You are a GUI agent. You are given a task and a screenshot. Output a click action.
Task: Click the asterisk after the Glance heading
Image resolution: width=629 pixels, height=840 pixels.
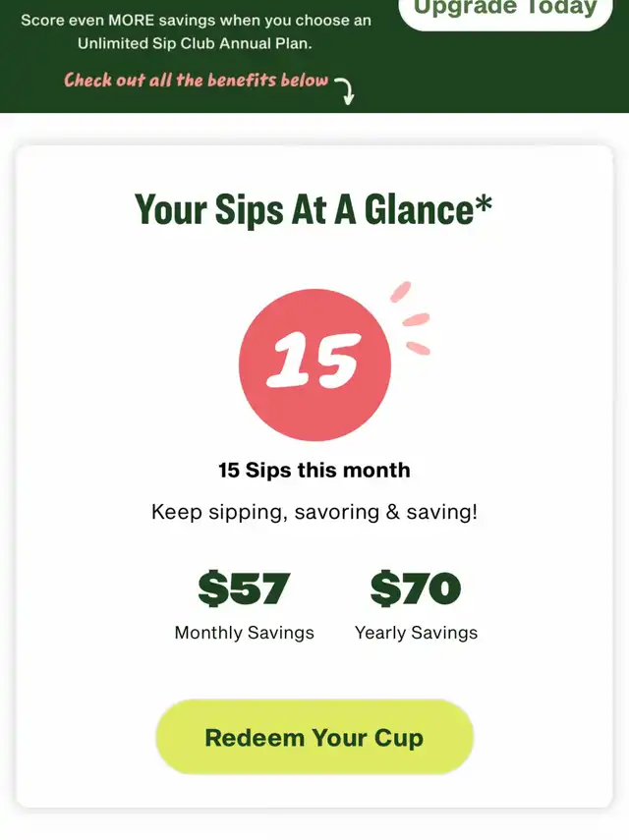point(483,205)
